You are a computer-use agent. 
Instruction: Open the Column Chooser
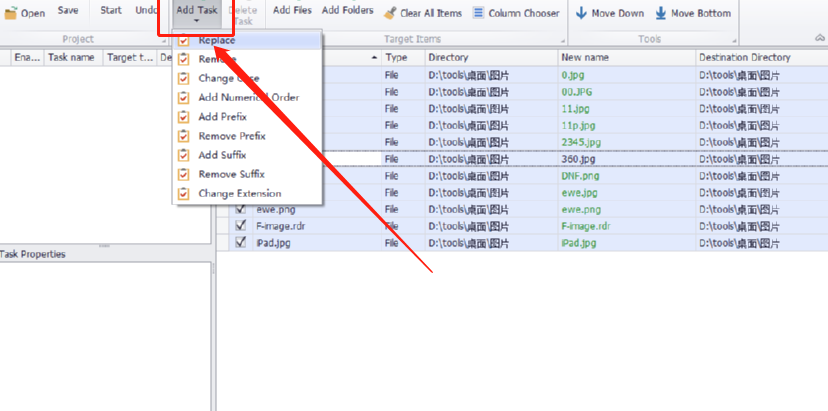pyautogui.click(x=516, y=13)
